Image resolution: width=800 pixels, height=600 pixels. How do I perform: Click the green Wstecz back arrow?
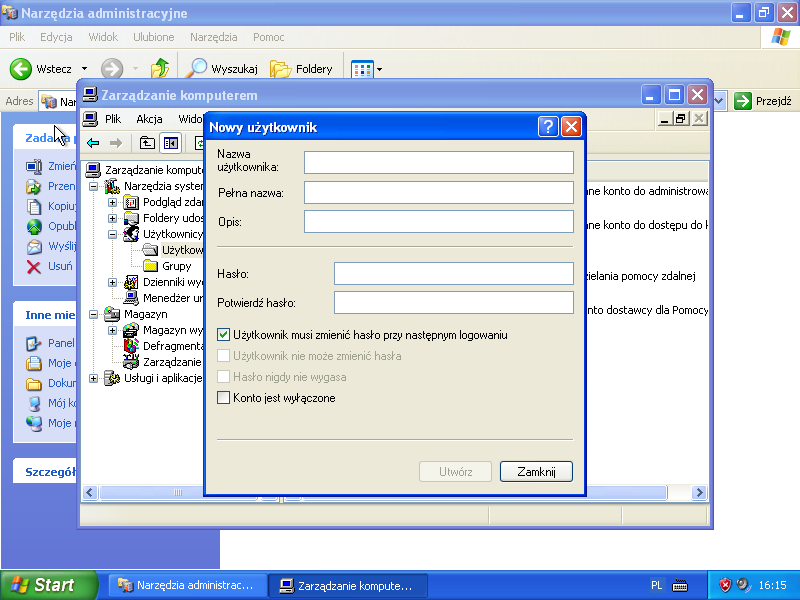(x=21, y=69)
